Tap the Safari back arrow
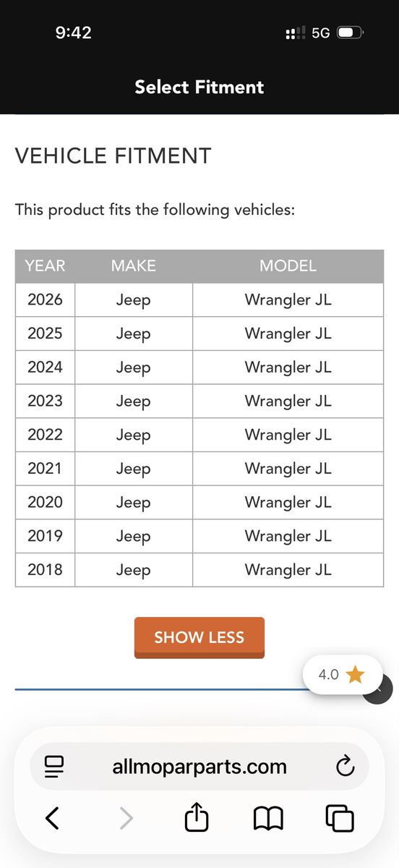This screenshot has height=868, width=399. (52, 818)
